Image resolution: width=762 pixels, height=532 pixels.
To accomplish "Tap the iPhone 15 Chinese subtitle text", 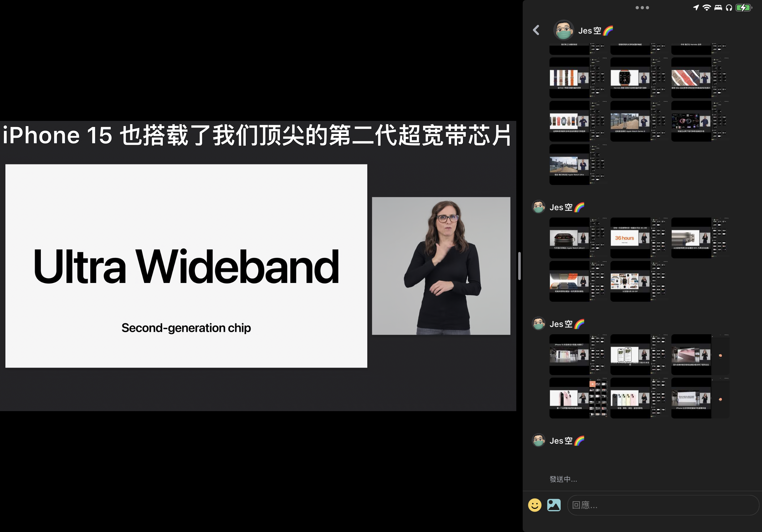I will pos(257,135).
